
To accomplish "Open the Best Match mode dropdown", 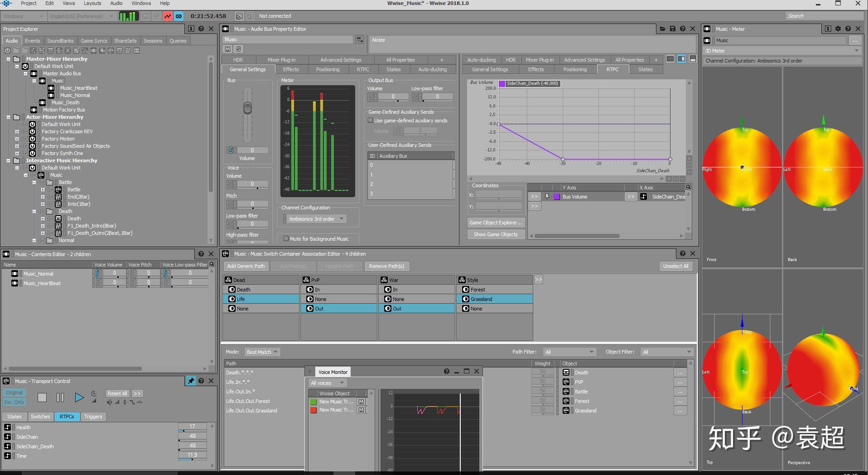I will (x=262, y=352).
